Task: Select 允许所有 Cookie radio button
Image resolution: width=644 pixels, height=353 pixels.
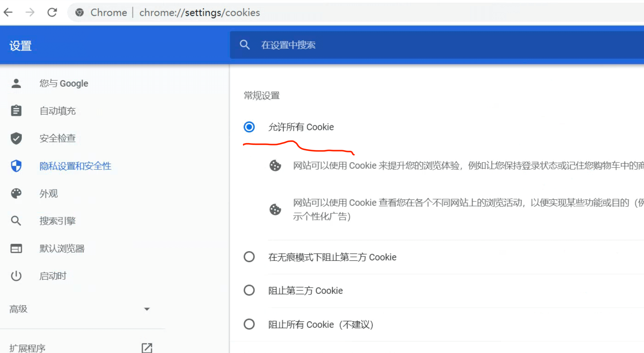Action: [x=249, y=127]
